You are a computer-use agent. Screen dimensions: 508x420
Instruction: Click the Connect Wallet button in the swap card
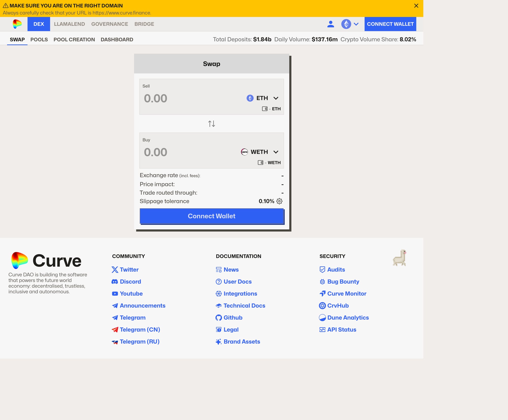(211, 216)
